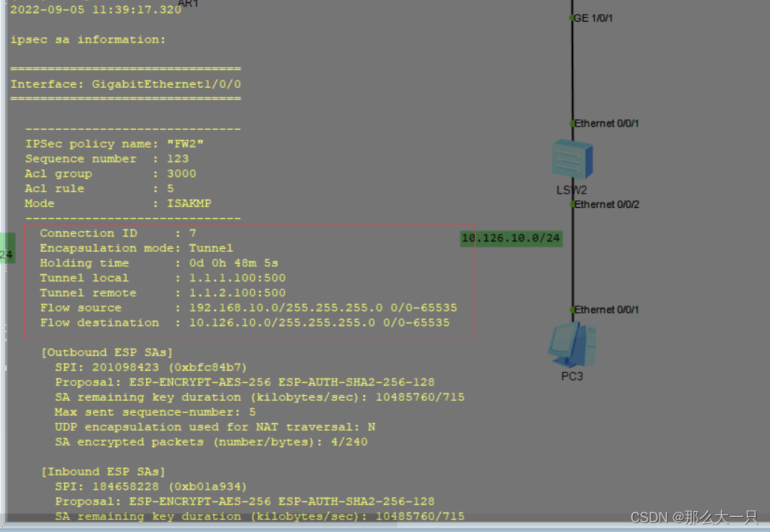Click the Flow source 192.168.10.0 line
The height and width of the screenshot is (532, 770).
(248, 308)
